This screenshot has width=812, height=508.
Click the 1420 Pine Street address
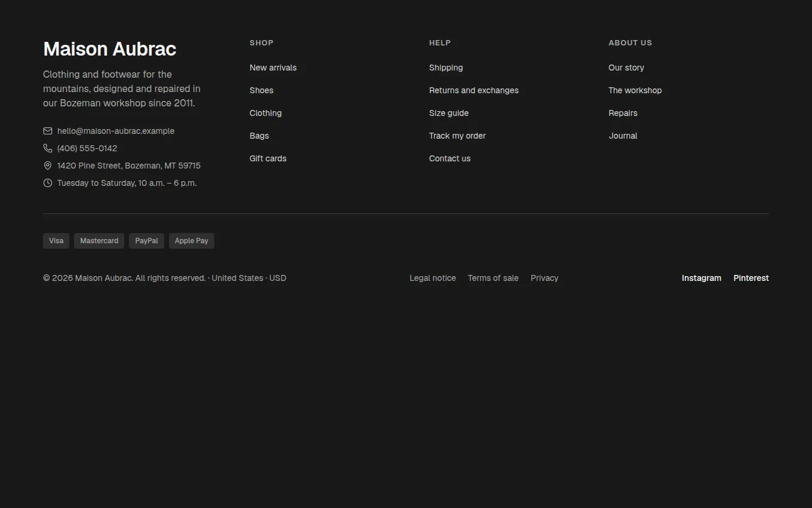(129, 166)
